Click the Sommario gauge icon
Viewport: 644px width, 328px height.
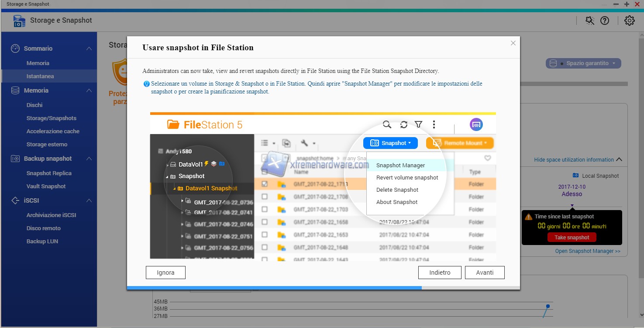[x=15, y=48]
